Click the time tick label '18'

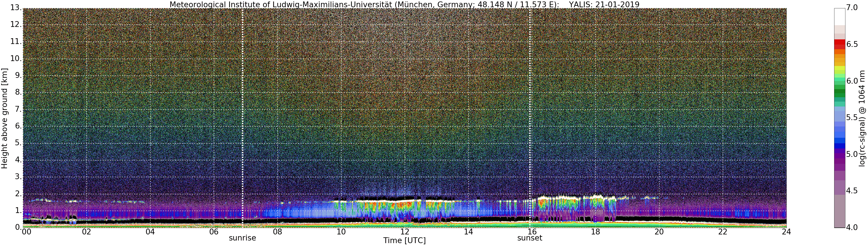pos(595,232)
